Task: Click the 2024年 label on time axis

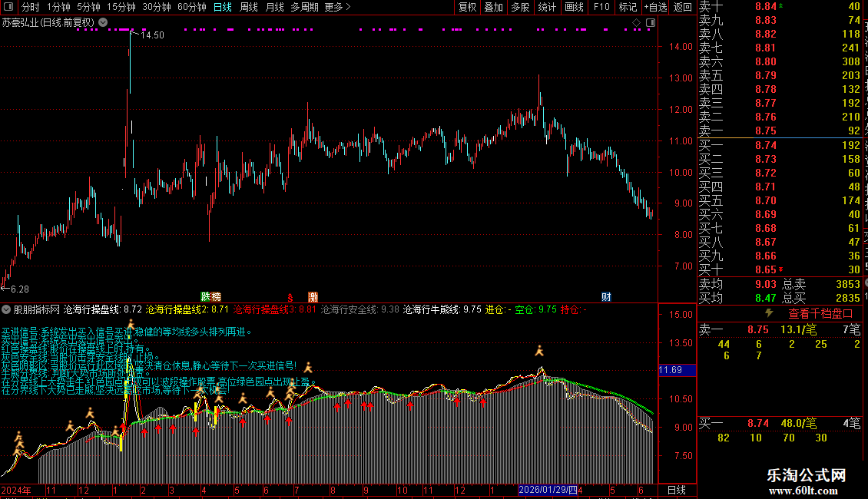Action: pos(16,490)
